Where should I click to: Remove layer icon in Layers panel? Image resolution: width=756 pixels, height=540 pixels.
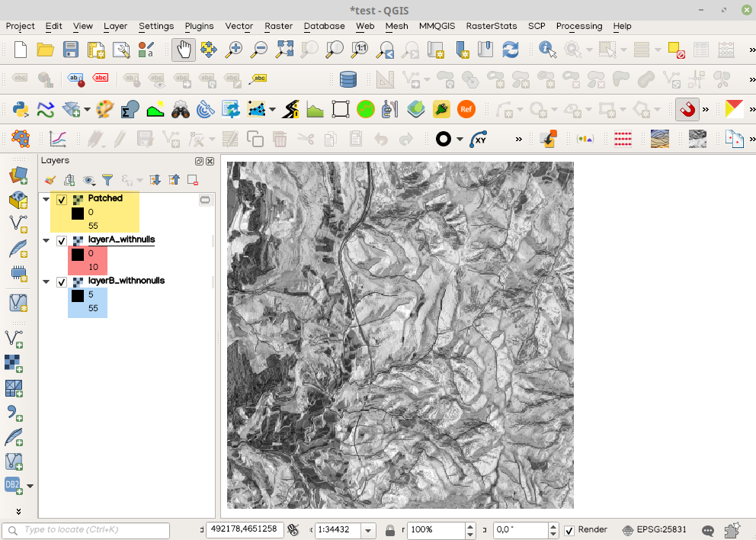[x=193, y=180]
